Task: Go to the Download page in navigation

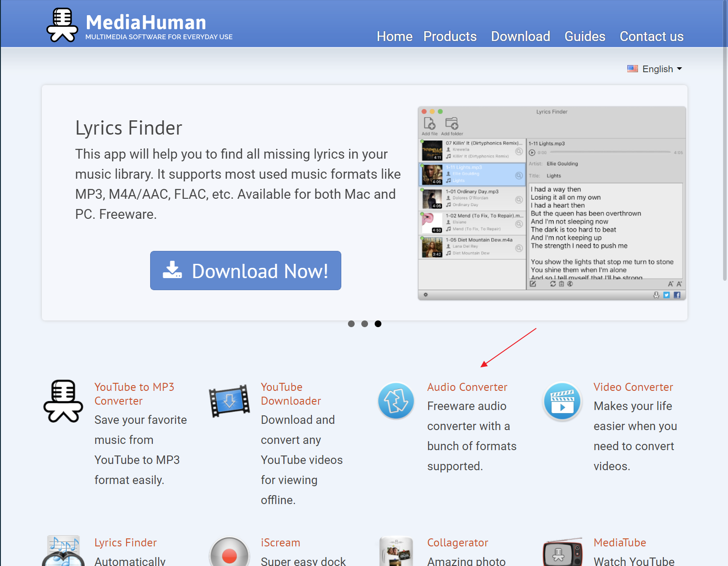Action: (520, 37)
